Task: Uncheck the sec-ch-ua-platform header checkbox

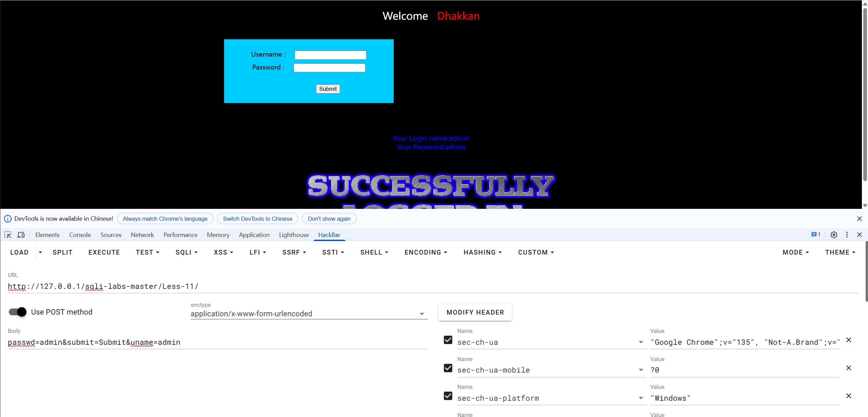Action: point(448,396)
